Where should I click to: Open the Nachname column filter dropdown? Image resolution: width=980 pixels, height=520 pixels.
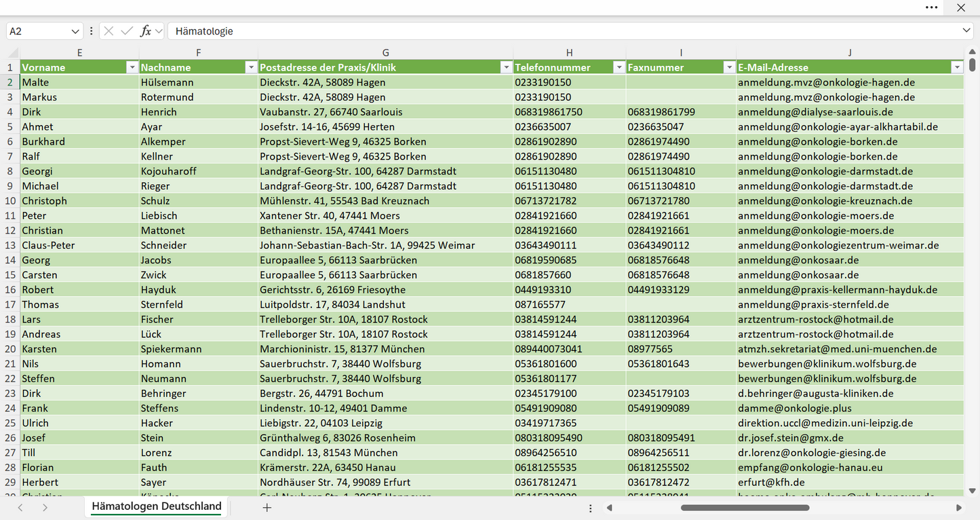251,67
